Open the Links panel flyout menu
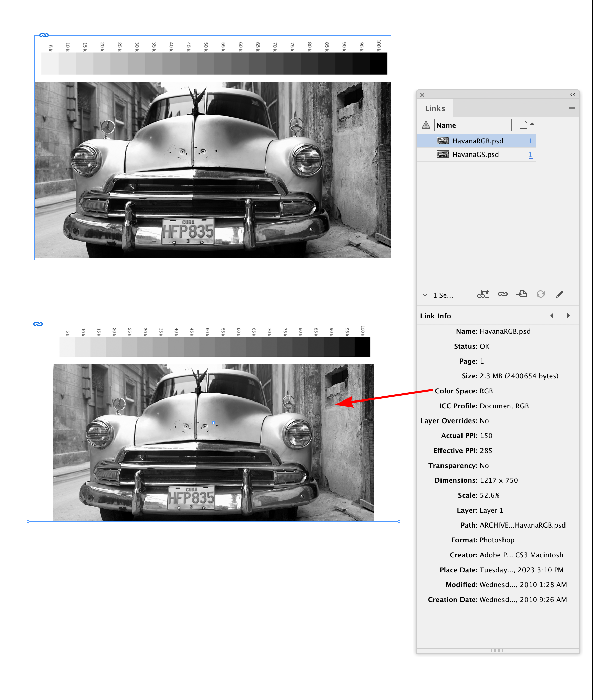The height and width of the screenshot is (700, 616). pyautogui.click(x=572, y=108)
